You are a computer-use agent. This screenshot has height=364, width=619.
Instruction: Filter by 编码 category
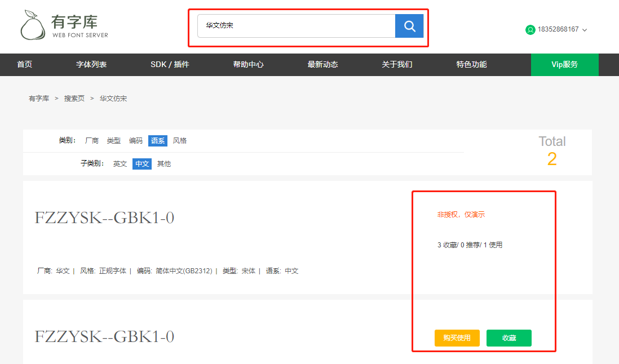pos(136,141)
